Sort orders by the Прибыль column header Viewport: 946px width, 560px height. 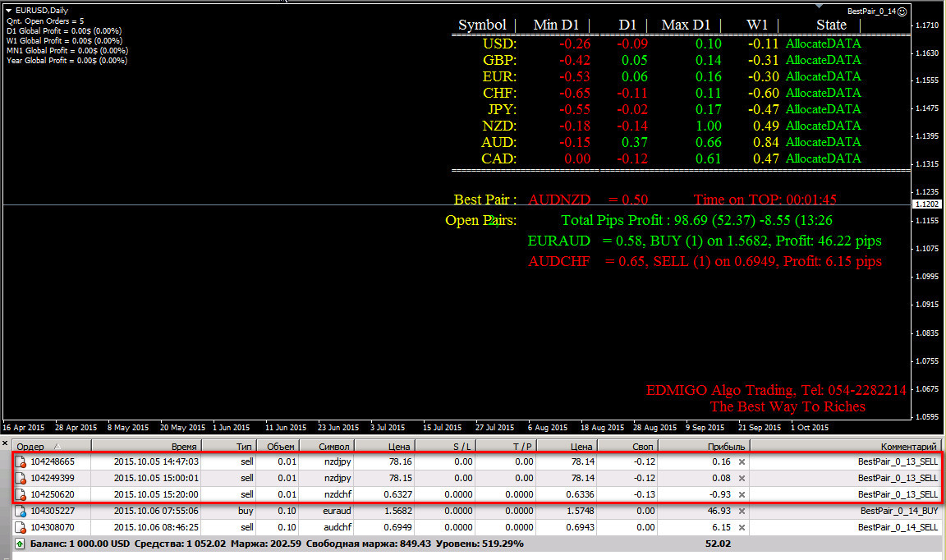(x=704, y=447)
